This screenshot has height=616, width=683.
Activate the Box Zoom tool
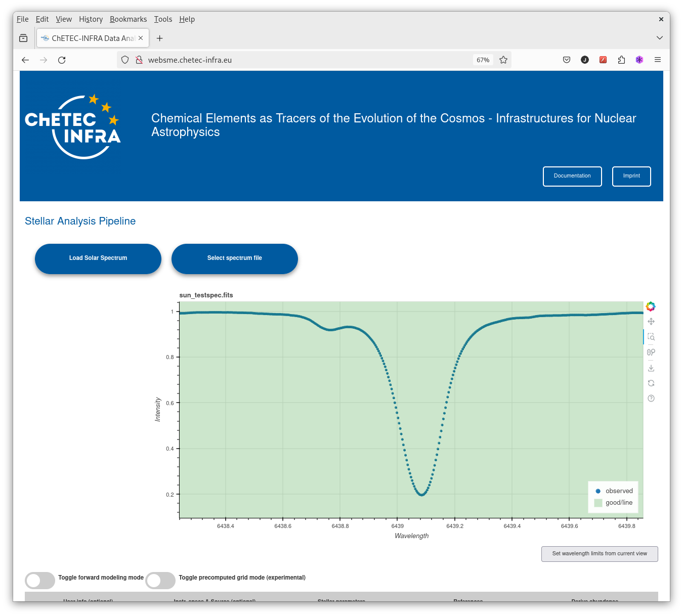(x=651, y=337)
